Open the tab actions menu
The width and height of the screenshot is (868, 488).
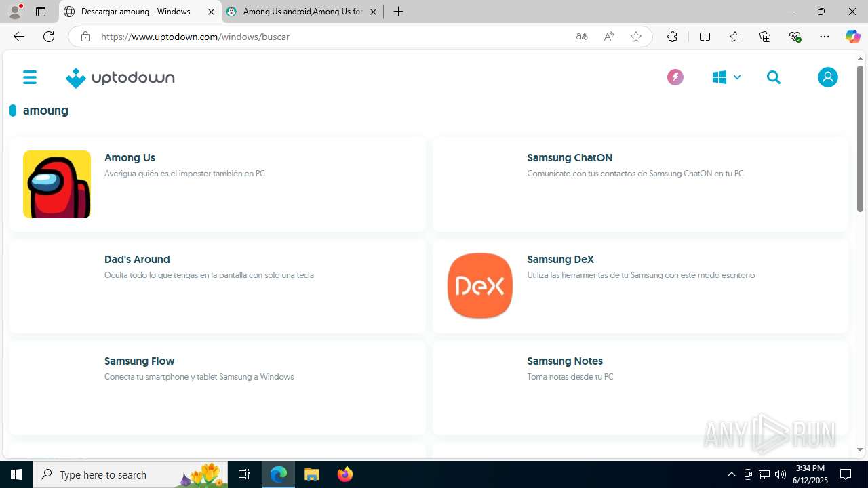pyautogui.click(x=41, y=12)
